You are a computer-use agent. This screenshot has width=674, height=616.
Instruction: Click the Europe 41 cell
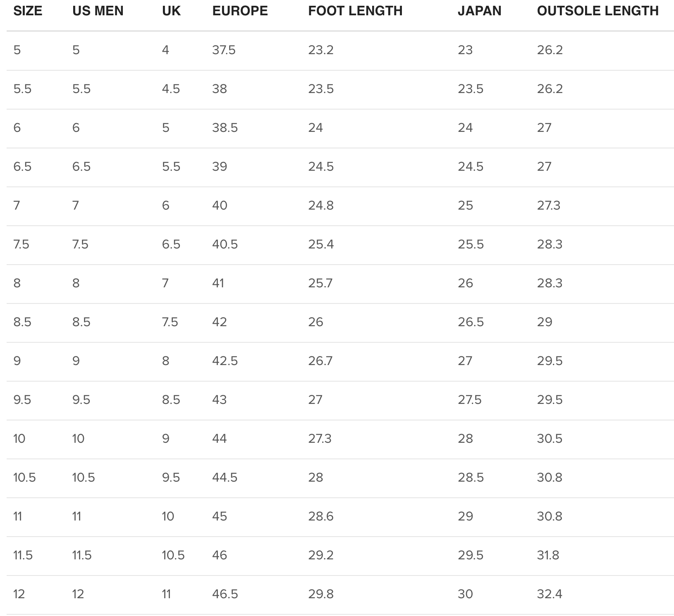click(x=218, y=283)
